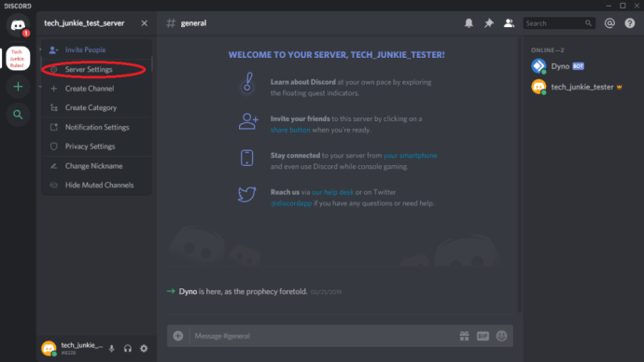
Task: Toggle Hide Muted Channels option
Action: coord(96,185)
